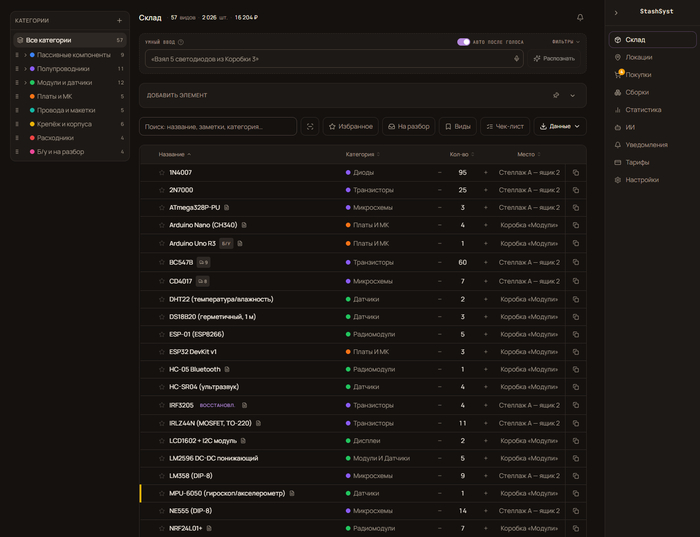
Task: Toggle the Избранное favorites filter
Action: 350,126
